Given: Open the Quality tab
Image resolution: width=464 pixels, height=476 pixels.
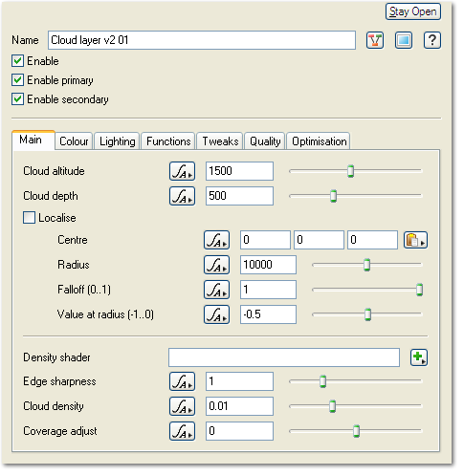Looking at the screenshot, I should (x=265, y=141).
